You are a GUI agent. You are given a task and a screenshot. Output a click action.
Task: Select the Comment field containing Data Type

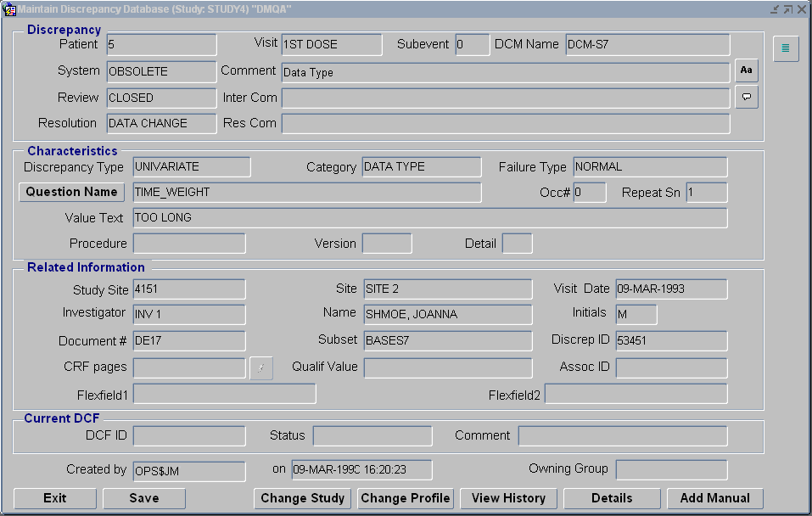click(505, 72)
